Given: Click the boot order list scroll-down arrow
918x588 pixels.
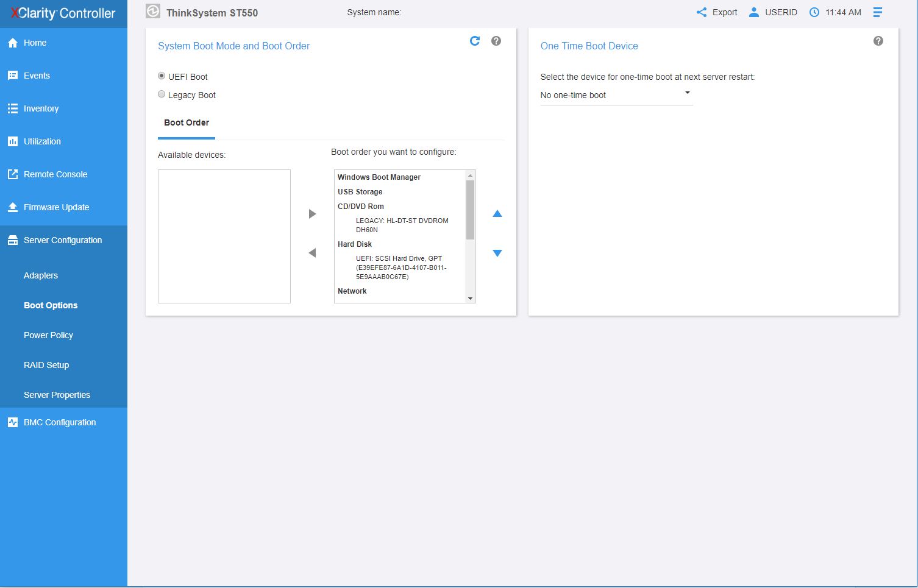Looking at the screenshot, I should point(470,299).
